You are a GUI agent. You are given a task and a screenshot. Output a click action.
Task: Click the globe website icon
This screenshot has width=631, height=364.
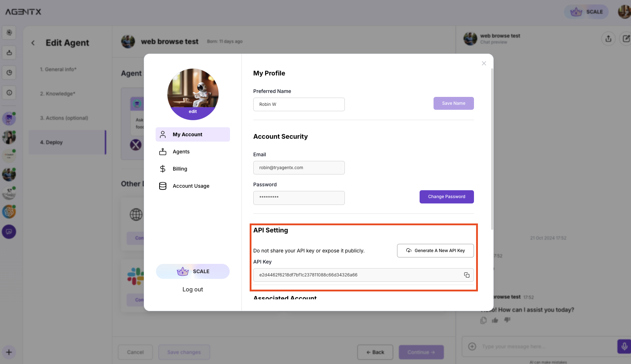[x=136, y=215]
